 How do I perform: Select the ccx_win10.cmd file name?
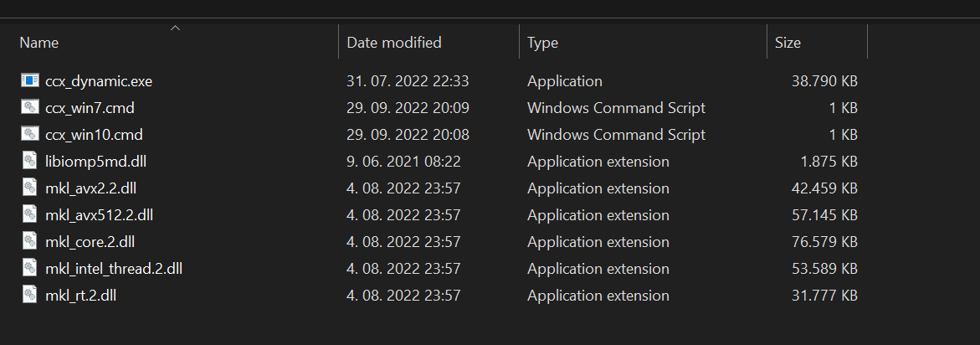click(x=94, y=134)
